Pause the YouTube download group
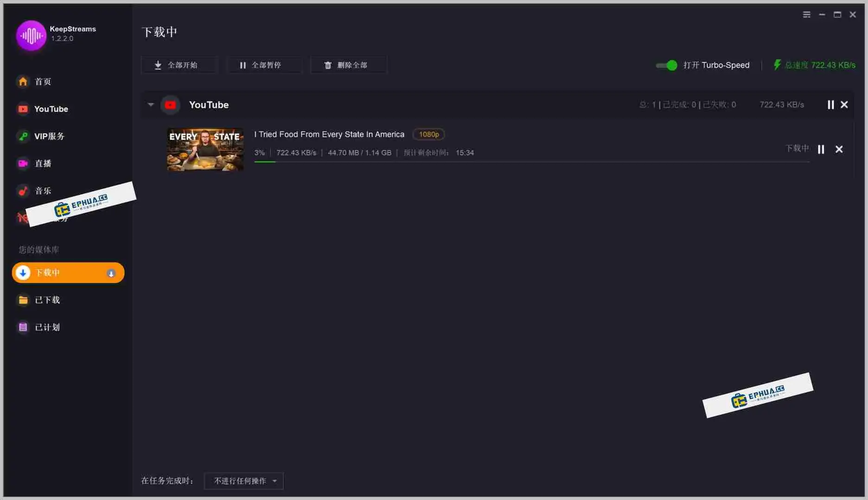Screen dimensions: 868x500 [830, 105]
